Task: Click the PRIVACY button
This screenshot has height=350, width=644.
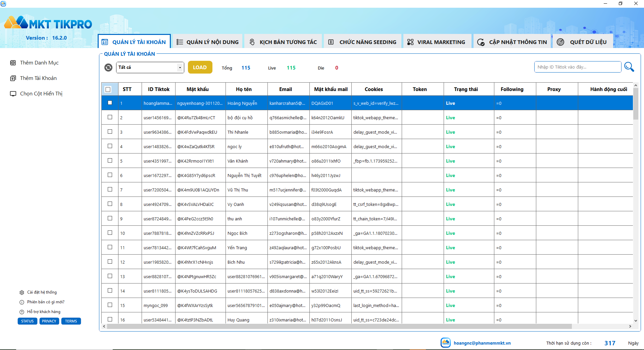Action: click(x=49, y=321)
